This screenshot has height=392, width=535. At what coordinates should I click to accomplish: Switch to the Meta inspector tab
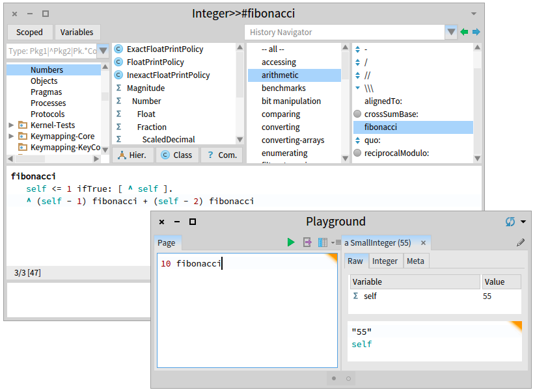pos(415,261)
